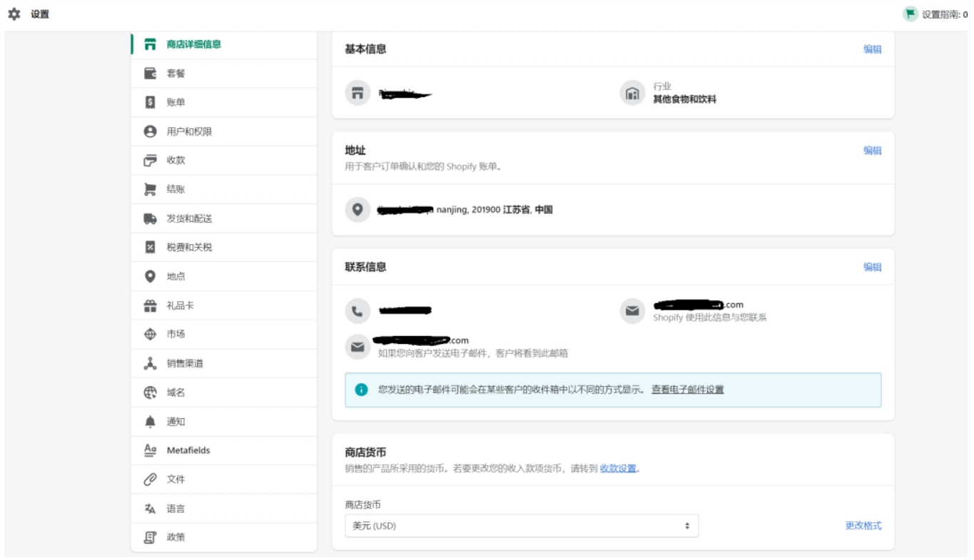Select Metafields in the sidebar
This screenshot has height=560, width=974.
[224, 450]
